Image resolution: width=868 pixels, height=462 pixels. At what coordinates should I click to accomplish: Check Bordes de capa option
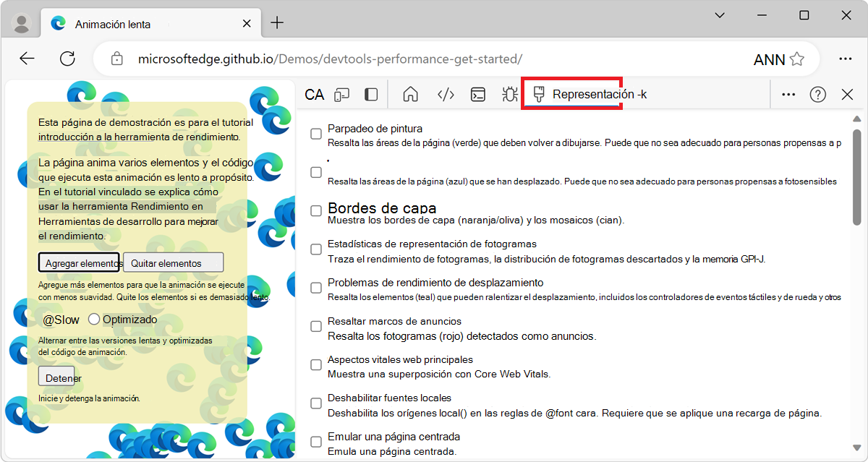point(315,210)
